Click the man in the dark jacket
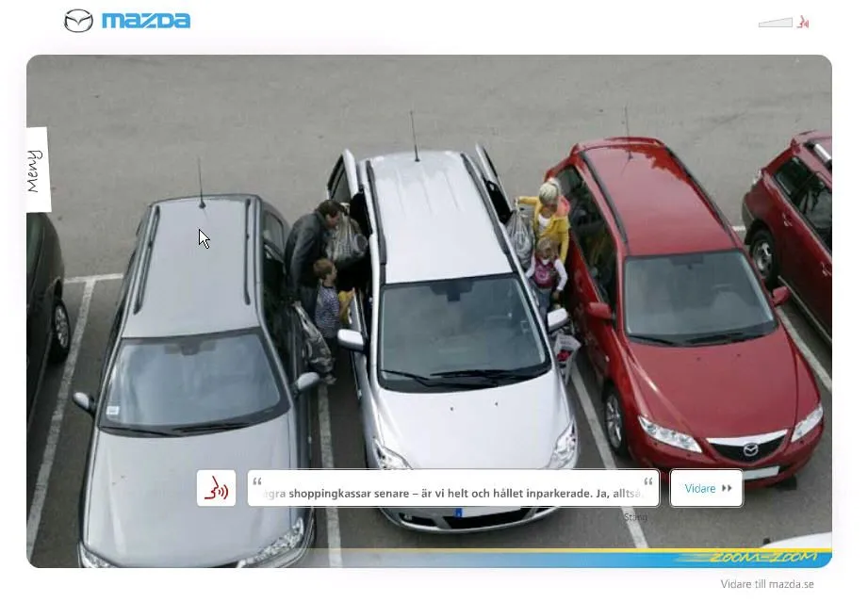 [311, 245]
